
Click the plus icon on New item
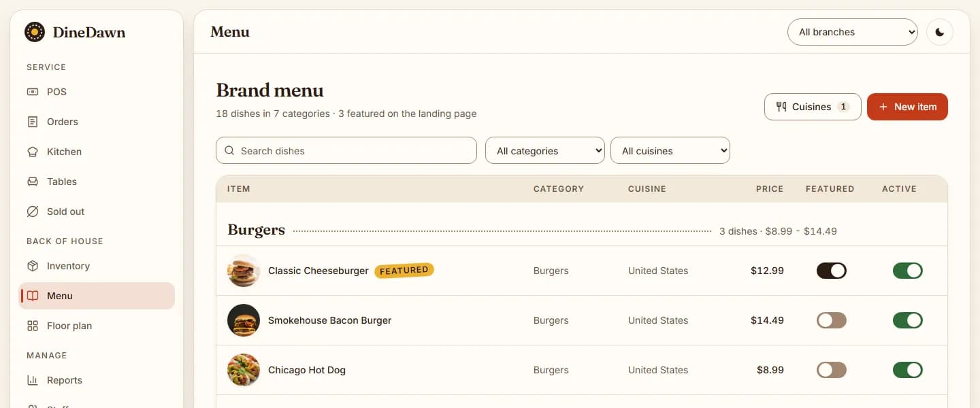pos(883,107)
